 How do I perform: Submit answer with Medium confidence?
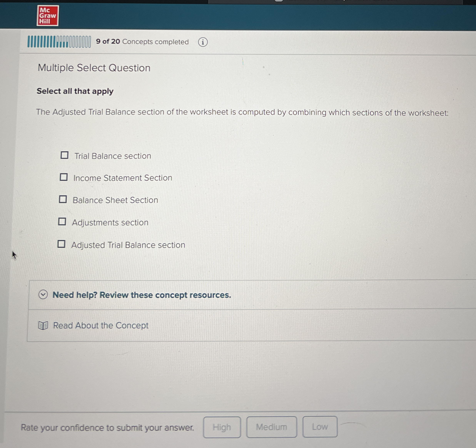coord(271,427)
